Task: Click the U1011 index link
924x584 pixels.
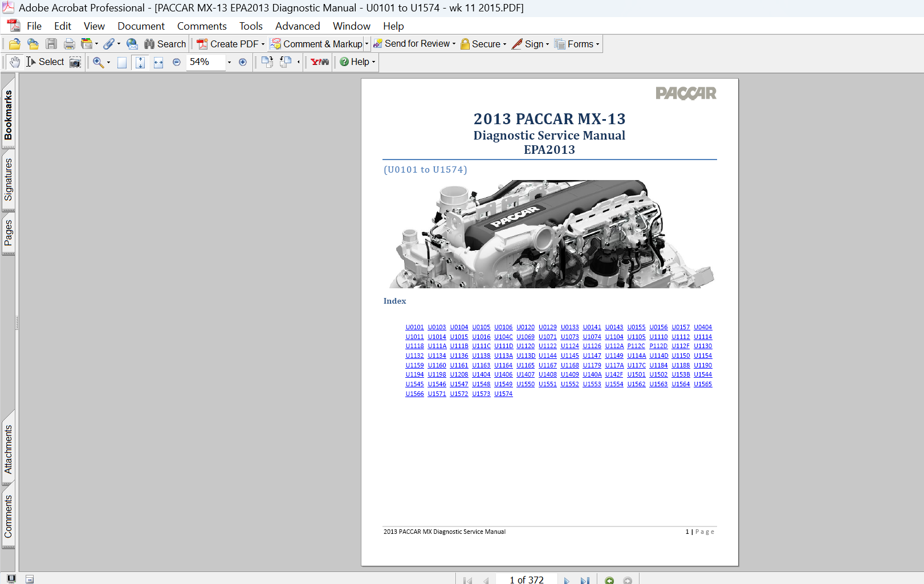Action: pyautogui.click(x=414, y=337)
